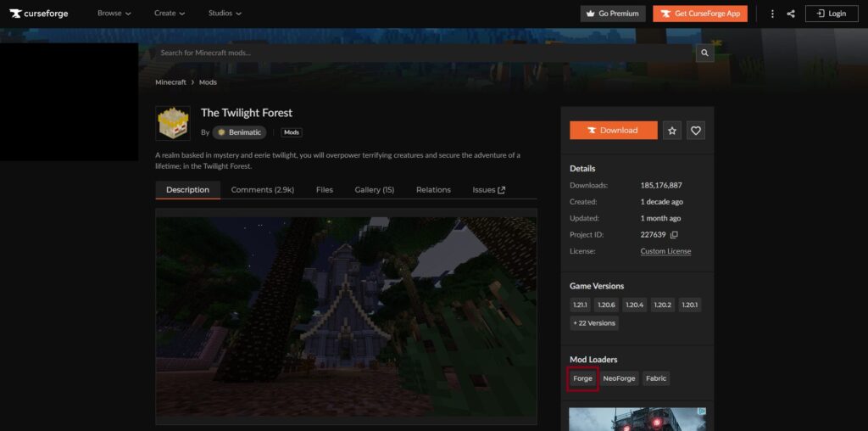Screen dimensions: 868x431
Task: Click the search magnifier icon
Action: coord(704,53)
